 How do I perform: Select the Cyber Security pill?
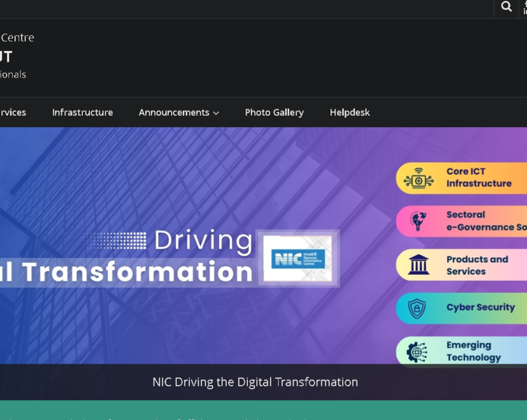[462, 308]
